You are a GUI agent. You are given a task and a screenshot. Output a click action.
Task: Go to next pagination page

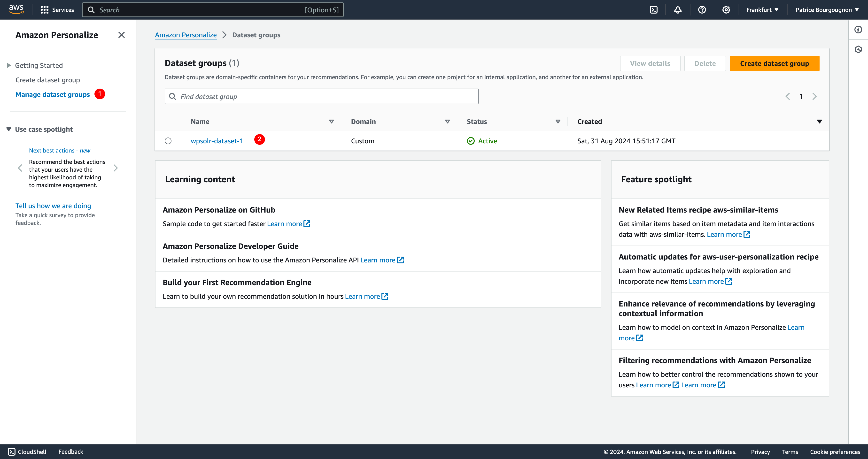click(814, 97)
